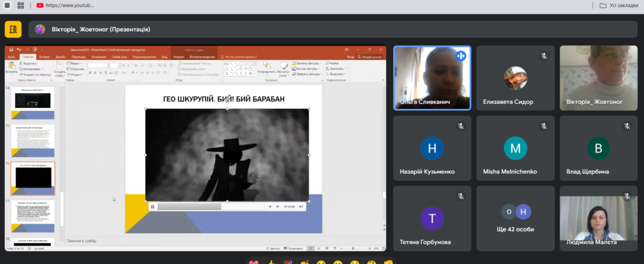Viewport: 644px width, 264px height.
Task: Click Ольга Сливканич's audio indicator icon
Action: click(460, 56)
